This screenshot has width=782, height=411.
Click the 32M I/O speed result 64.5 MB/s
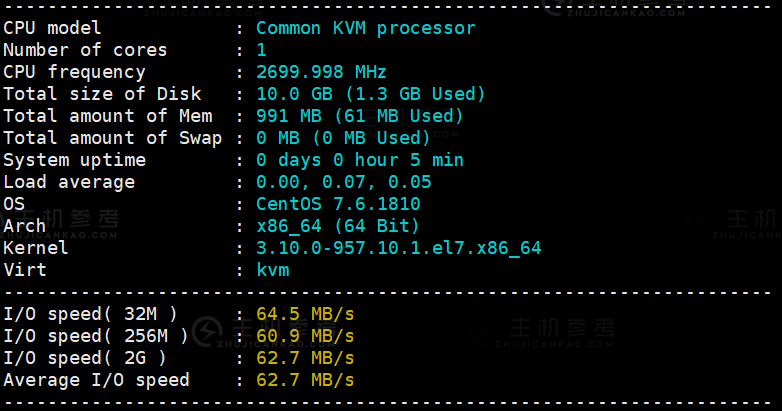305,314
